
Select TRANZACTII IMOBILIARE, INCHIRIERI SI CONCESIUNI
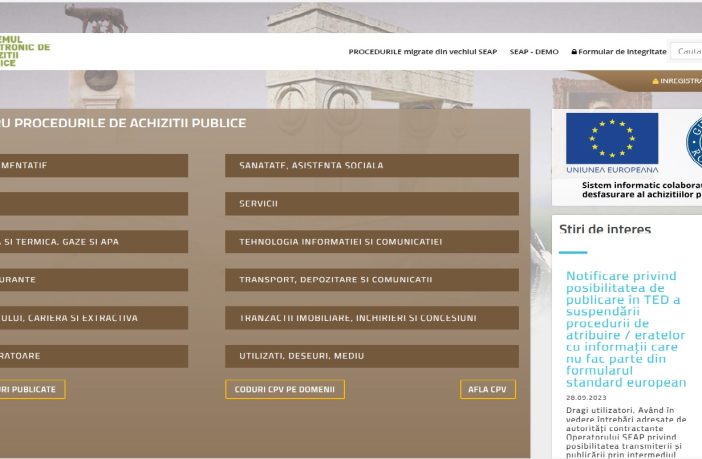coord(371,318)
